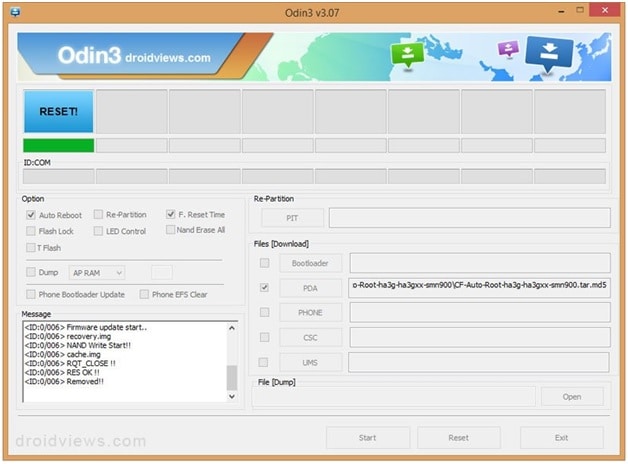This screenshot has height=464, width=628.
Task: Click the Start button
Action: (368, 438)
